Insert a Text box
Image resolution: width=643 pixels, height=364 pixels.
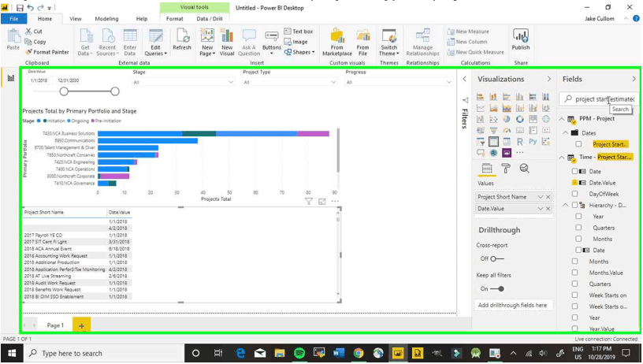coord(299,32)
